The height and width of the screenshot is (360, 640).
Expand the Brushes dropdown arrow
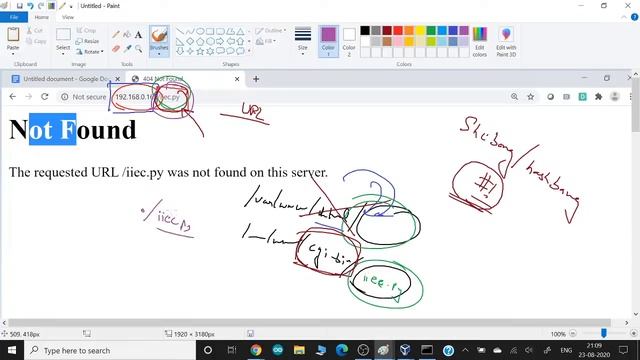tap(159, 54)
